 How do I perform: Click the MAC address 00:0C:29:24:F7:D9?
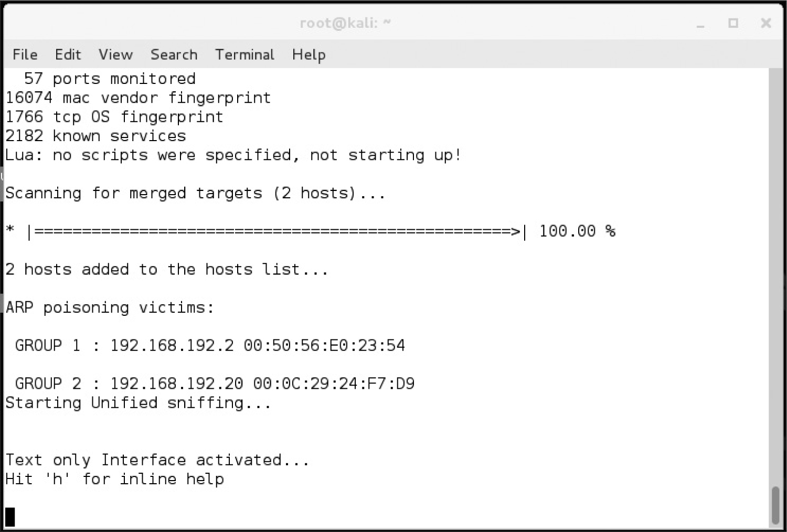pos(334,384)
